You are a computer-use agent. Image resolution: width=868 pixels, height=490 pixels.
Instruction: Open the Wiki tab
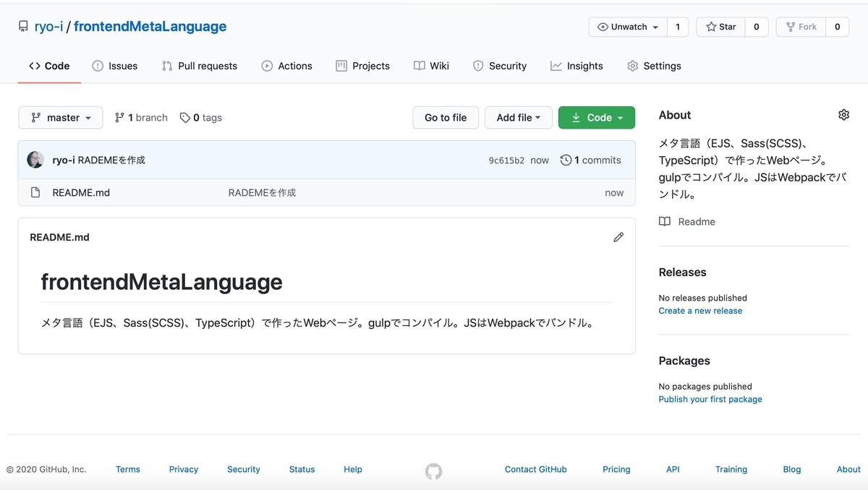tap(432, 66)
